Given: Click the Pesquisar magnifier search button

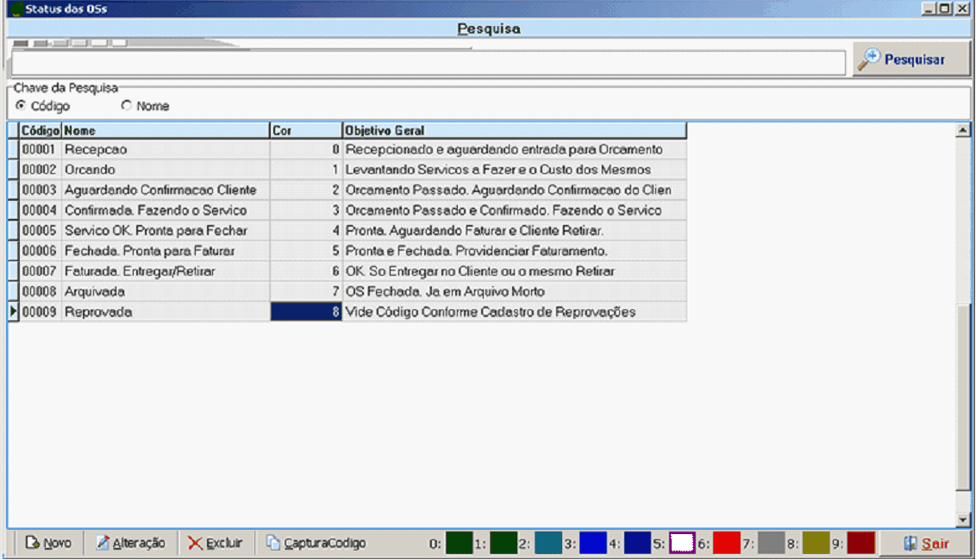Looking at the screenshot, I should pos(911,59).
